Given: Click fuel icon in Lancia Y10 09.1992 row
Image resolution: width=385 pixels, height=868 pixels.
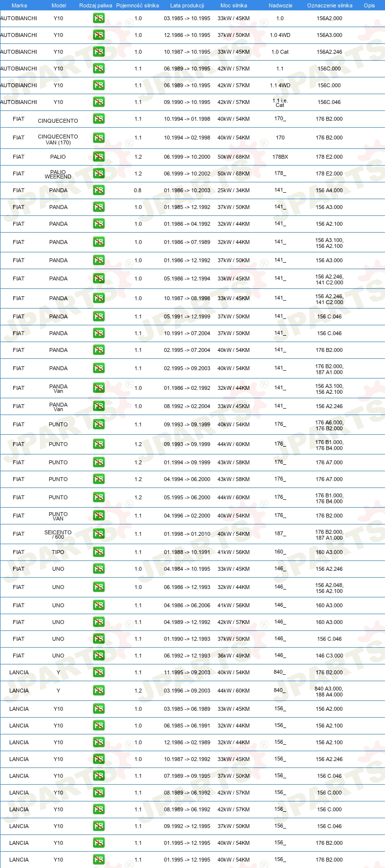Looking at the screenshot, I should tap(98, 826).
